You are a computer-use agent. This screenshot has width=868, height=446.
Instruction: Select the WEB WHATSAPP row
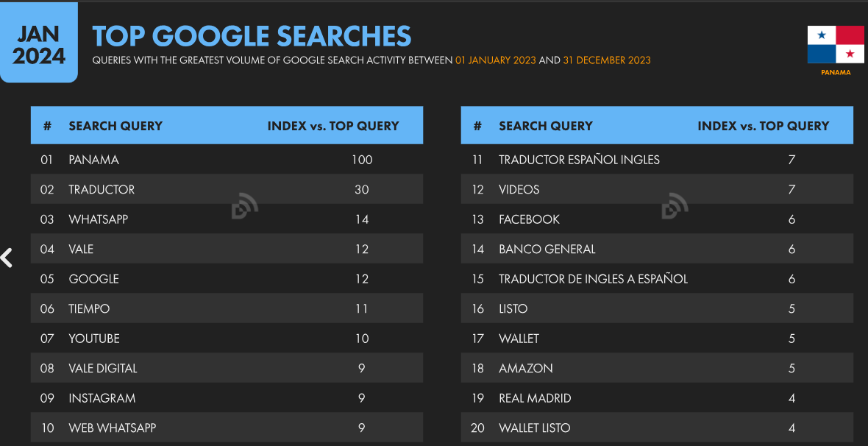click(x=227, y=428)
